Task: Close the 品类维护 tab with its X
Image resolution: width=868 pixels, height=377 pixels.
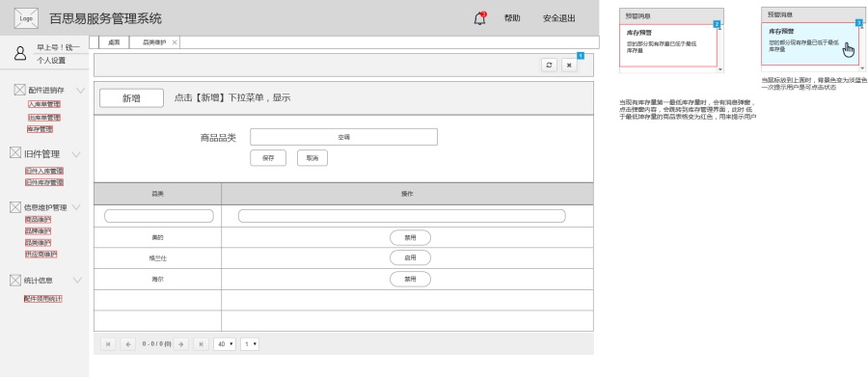Action: tap(175, 42)
